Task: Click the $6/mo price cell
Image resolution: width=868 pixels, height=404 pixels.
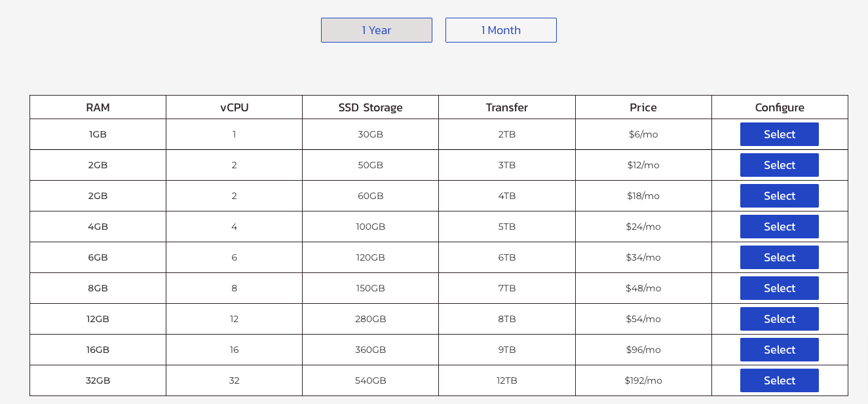Action: [x=643, y=134]
